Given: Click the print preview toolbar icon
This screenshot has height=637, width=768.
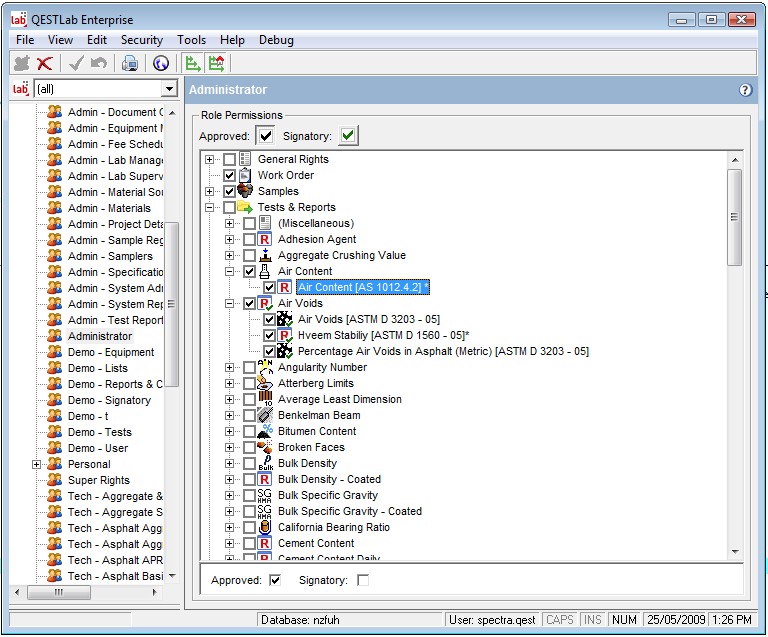Looking at the screenshot, I should [x=129, y=63].
